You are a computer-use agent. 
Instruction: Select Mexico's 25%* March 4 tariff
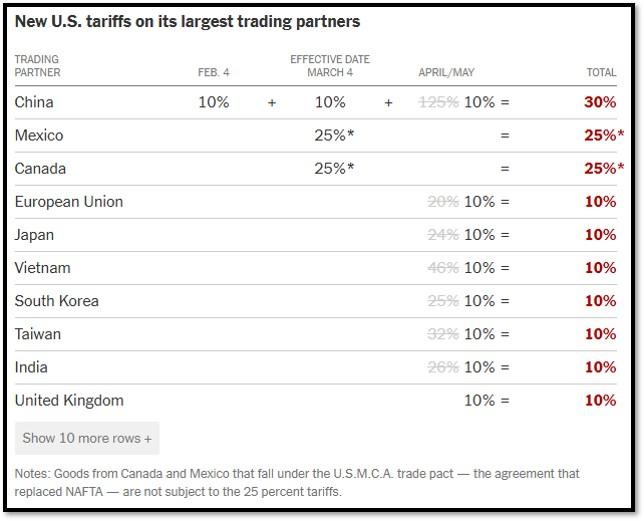[x=334, y=135]
